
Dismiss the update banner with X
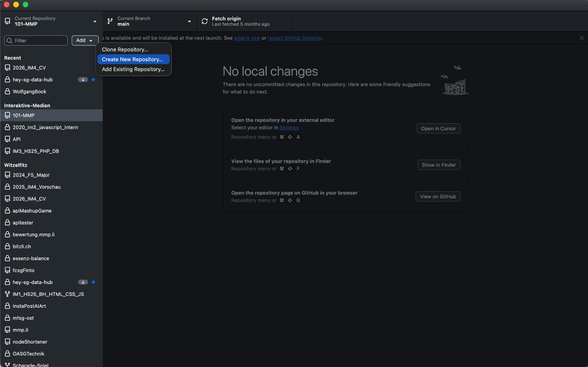(x=582, y=38)
